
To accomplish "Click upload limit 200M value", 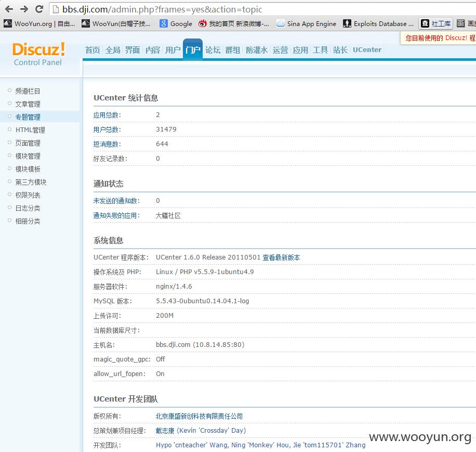I will click(x=165, y=316).
